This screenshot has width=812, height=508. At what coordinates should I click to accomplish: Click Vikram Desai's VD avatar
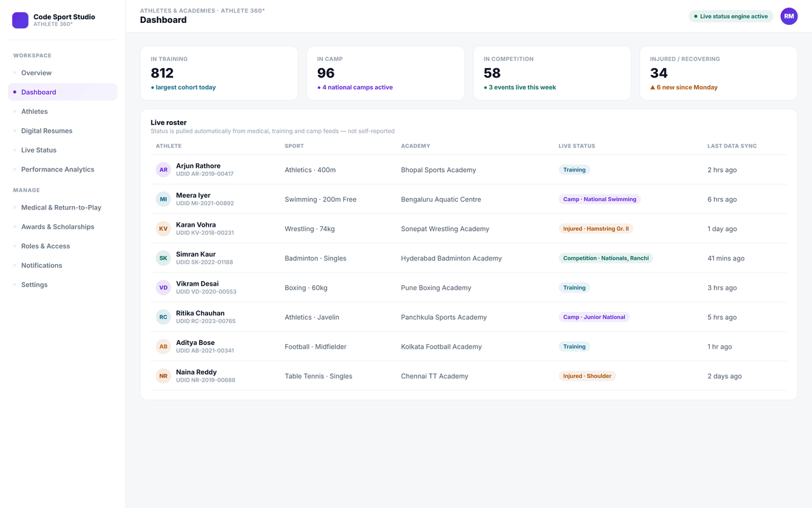tap(164, 288)
